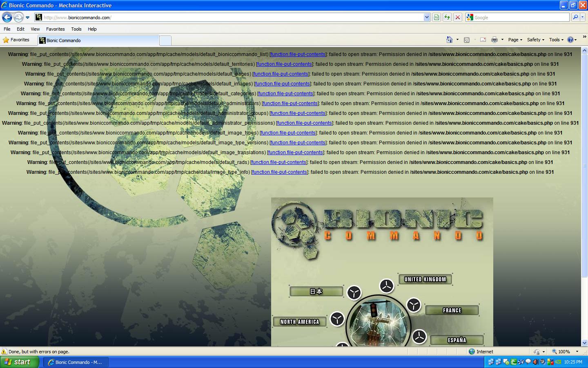The image size is (588, 368).
Task: Click the Home icon in command bar
Action: tap(449, 40)
